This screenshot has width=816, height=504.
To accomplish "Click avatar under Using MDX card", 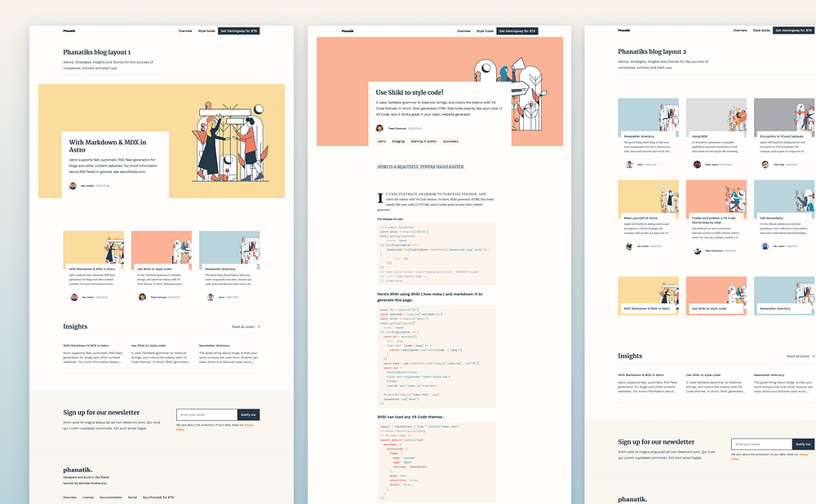I will (698, 165).
